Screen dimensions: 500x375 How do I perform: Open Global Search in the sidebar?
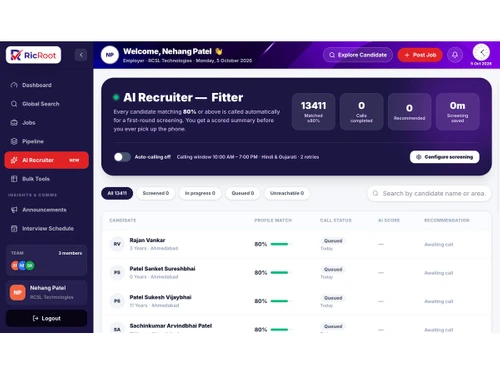47,104
